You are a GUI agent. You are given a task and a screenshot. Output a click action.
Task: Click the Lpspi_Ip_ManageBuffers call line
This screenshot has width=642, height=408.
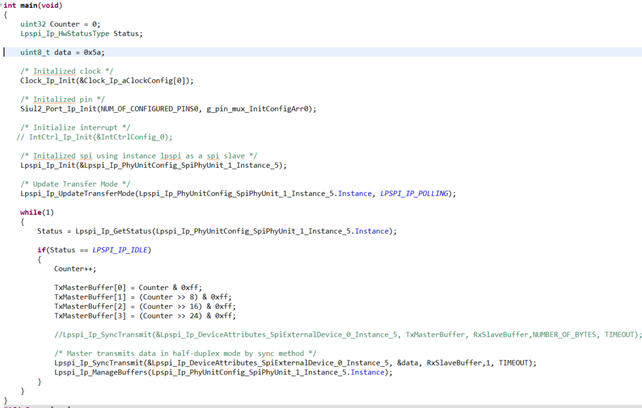[223, 372]
